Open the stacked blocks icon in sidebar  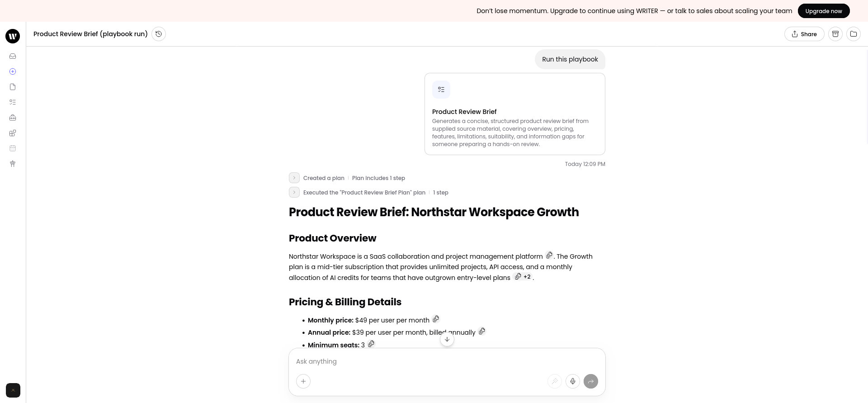tap(13, 133)
